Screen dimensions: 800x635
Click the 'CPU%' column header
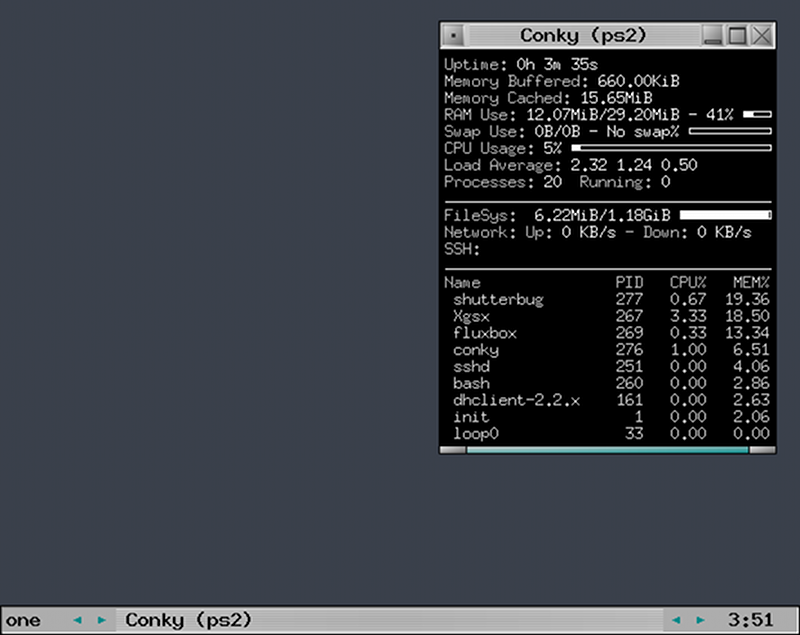pyautogui.click(x=688, y=283)
